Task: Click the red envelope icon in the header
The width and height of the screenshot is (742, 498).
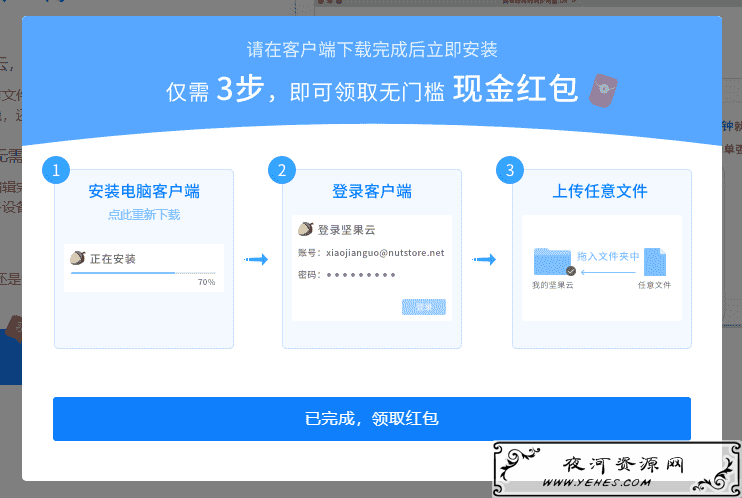Action: pos(603,90)
